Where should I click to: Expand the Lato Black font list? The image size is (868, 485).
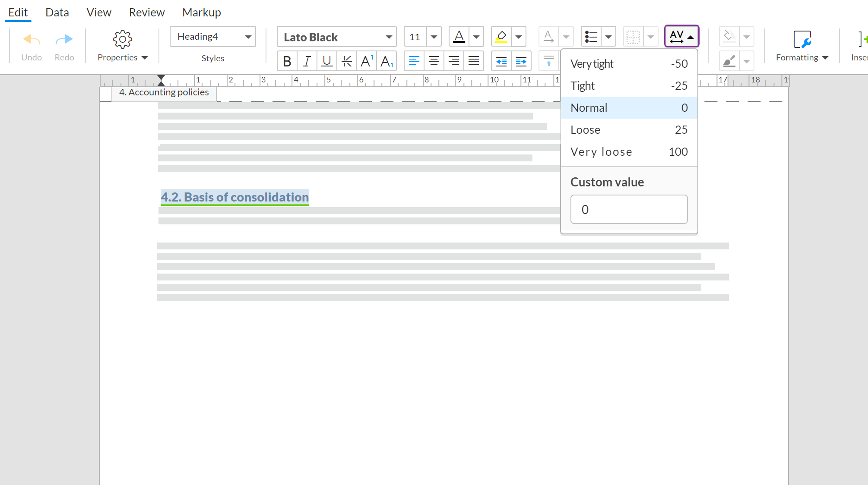point(389,37)
